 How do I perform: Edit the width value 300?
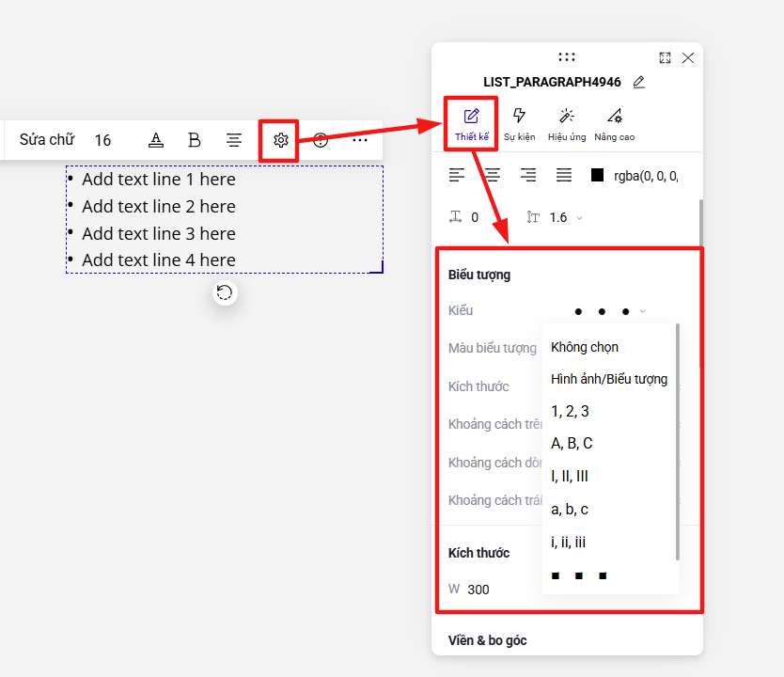click(x=478, y=590)
